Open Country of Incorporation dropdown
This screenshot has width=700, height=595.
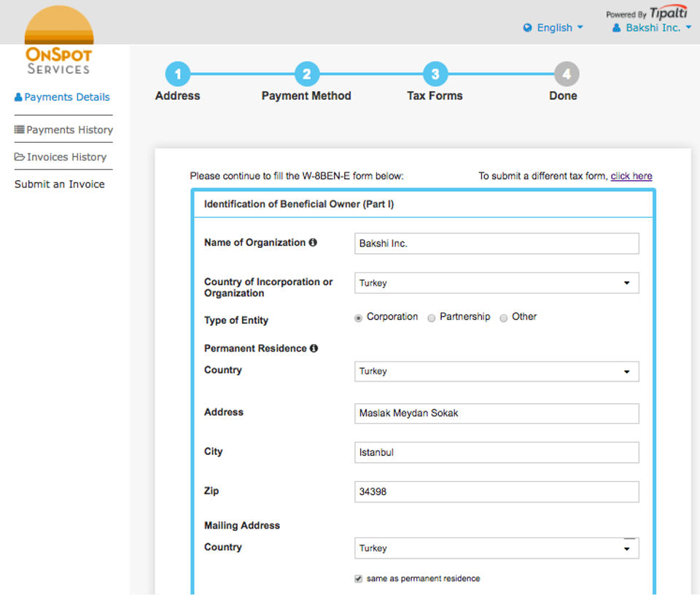coord(497,283)
